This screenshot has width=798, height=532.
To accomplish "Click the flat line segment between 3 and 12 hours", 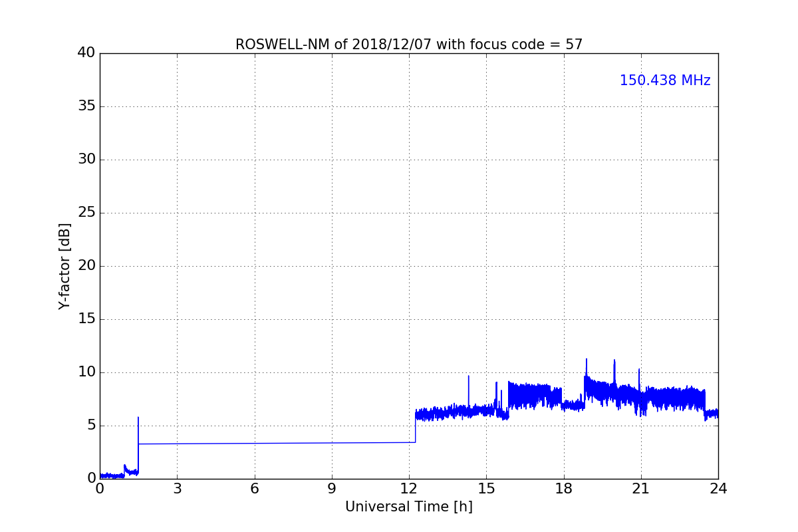I will 277,443.
